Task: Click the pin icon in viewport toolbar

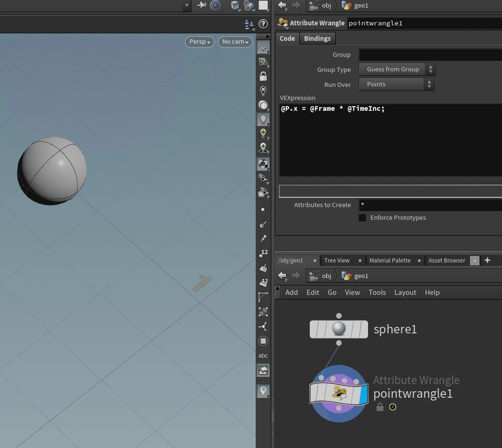Action: (x=201, y=5)
